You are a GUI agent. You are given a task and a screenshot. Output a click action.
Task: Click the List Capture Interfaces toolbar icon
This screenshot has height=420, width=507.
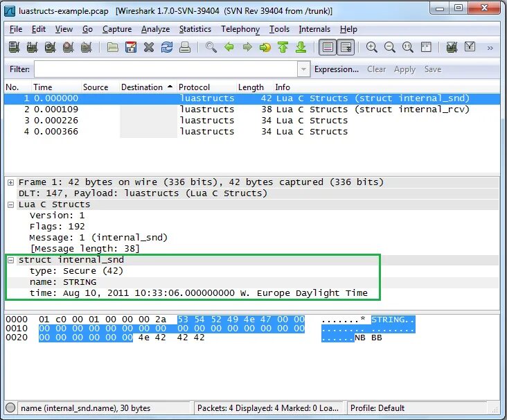14,47
